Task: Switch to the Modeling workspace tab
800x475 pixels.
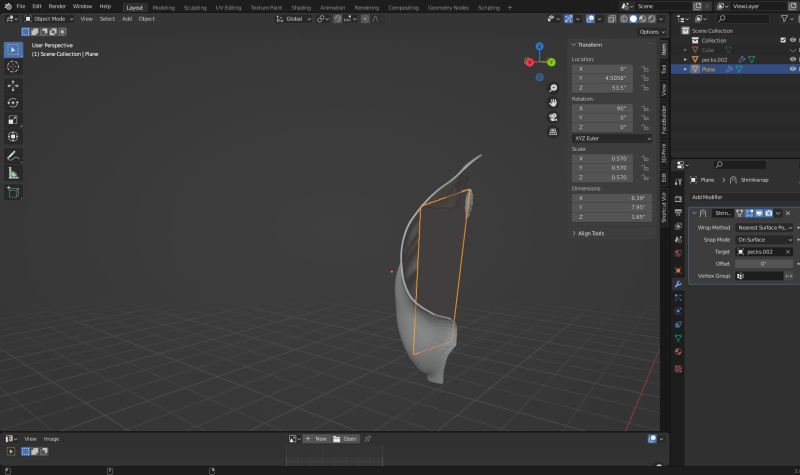Action: pos(163,8)
